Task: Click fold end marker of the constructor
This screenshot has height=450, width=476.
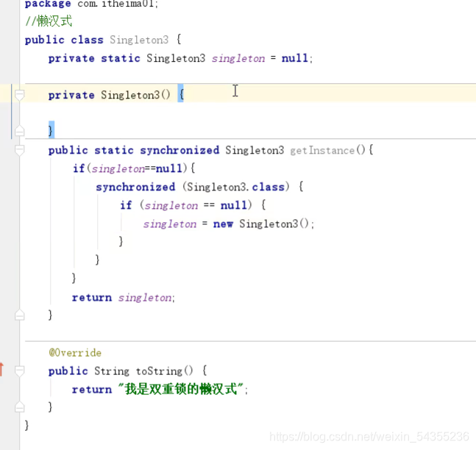Action: click(x=19, y=131)
